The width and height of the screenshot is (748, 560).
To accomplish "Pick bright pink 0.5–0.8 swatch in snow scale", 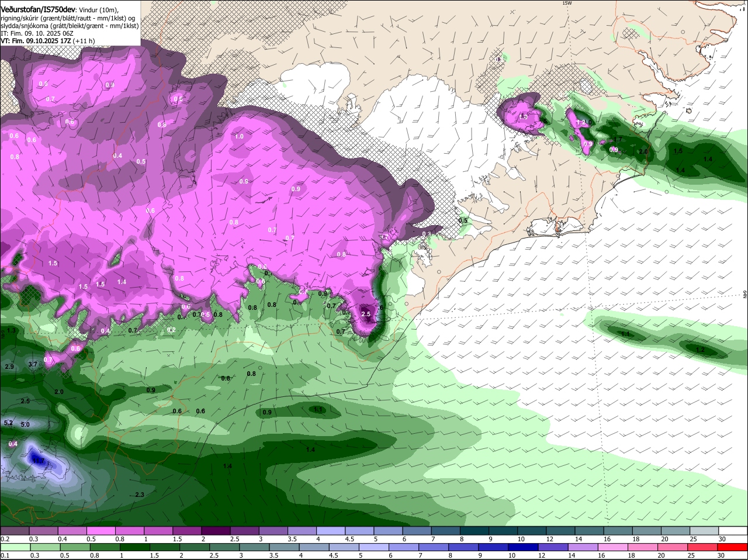I will point(101,530).
